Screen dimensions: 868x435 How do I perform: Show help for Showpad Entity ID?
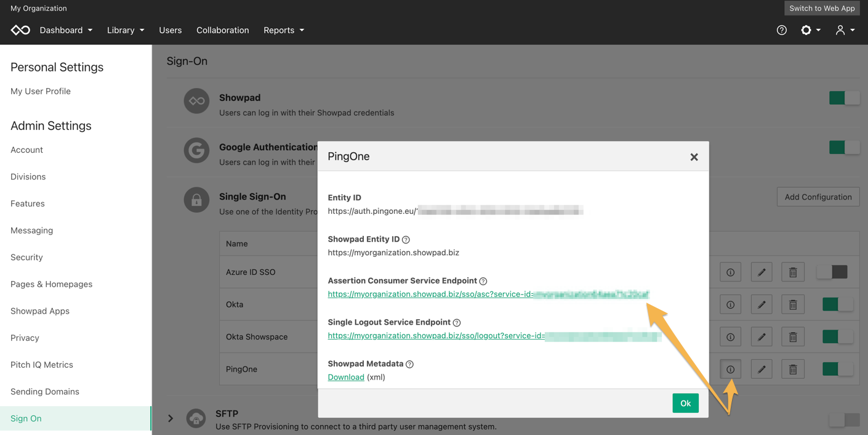pos(406,240)
